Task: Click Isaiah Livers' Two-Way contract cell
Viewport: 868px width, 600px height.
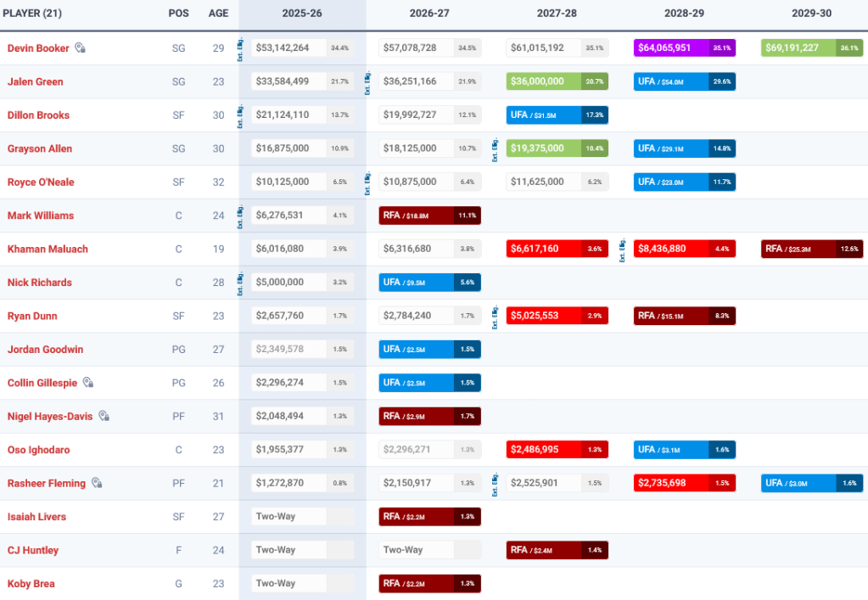Action: (288, 517)
